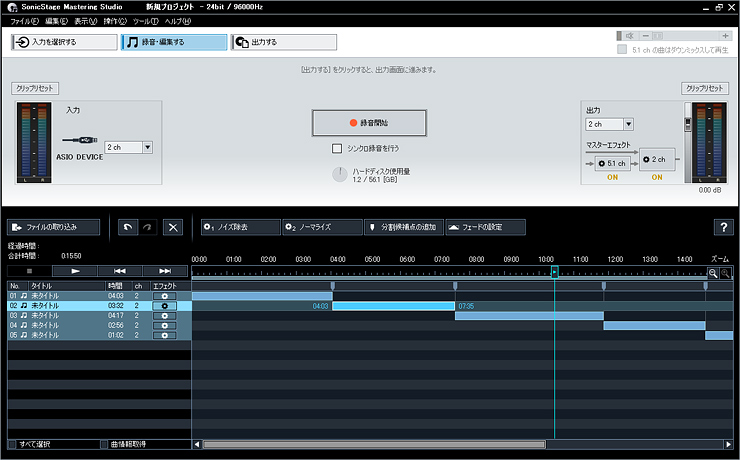740x460 pixels.
Task: Expand the output 2 ch dropdown
Action: [x=610, y=124]
